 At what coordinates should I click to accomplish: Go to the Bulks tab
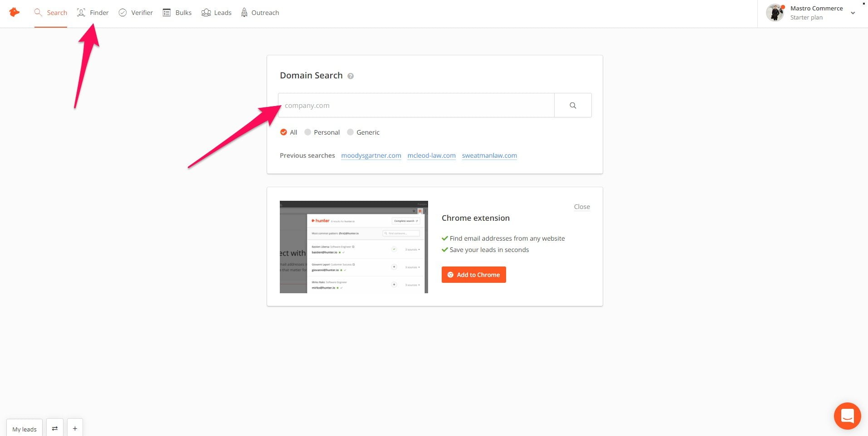pyautogui.click(x=177, y=13)
